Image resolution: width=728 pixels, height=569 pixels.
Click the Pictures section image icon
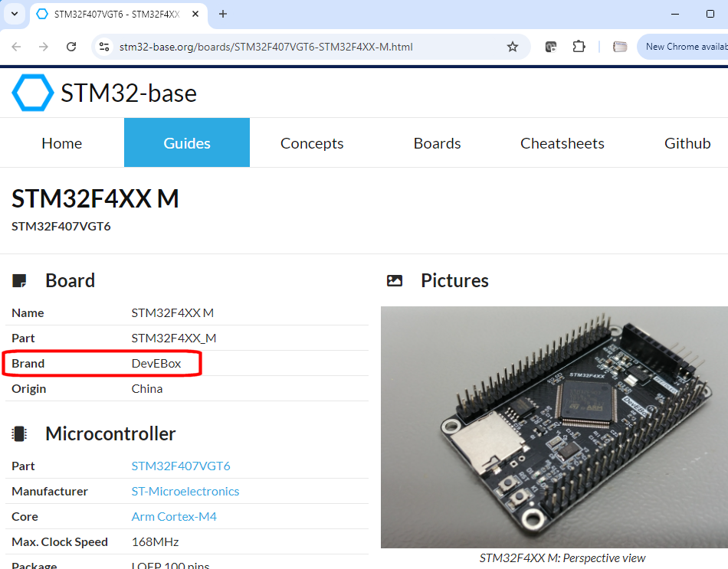pyautogui.click(x=395, y=281)
